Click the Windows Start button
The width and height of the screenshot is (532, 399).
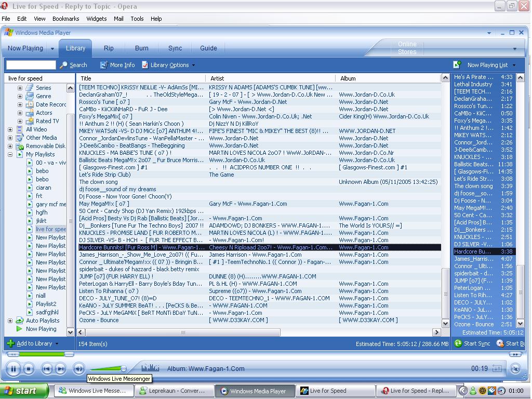(x=24, y=391)
